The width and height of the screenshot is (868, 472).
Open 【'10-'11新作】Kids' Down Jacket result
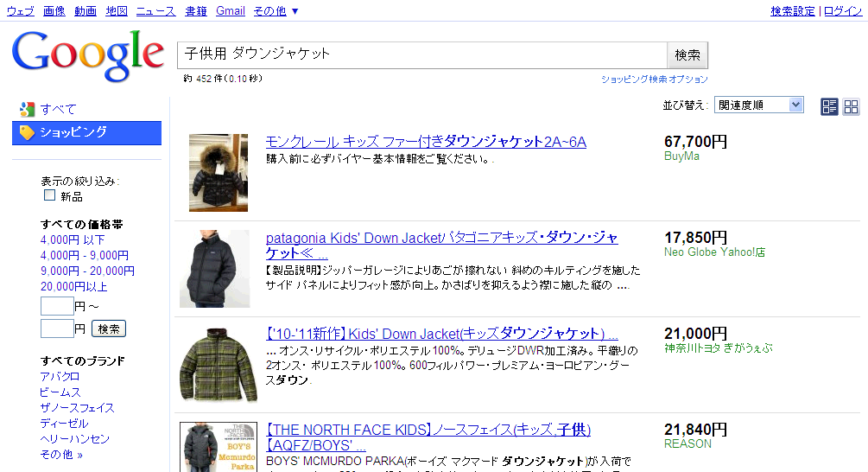[x=441, y=334]
